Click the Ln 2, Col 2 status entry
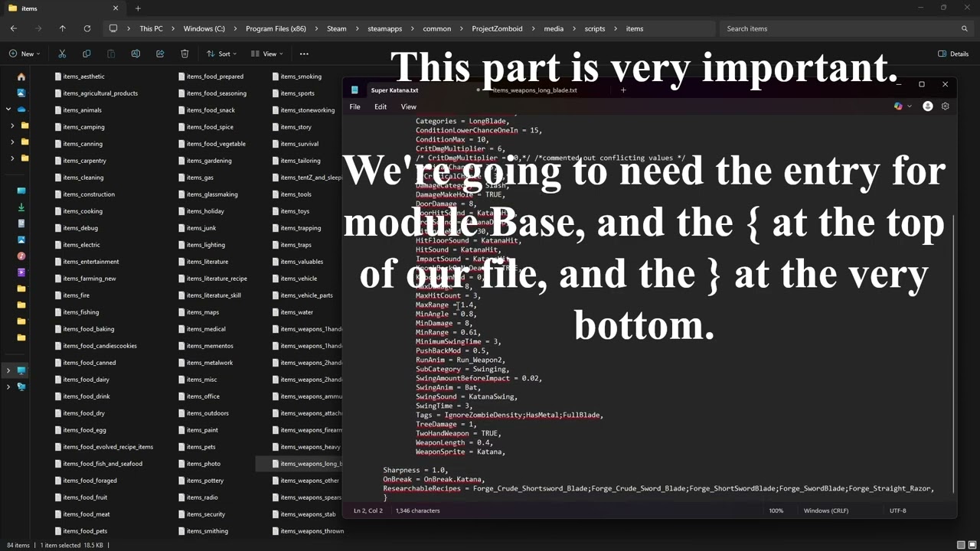 pyautogui.click(x=368, y=510)
